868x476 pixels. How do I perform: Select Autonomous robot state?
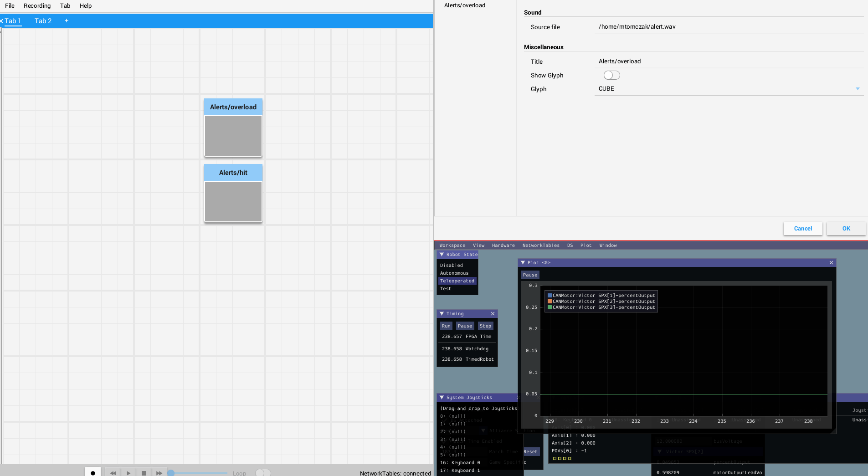[454, 273]
